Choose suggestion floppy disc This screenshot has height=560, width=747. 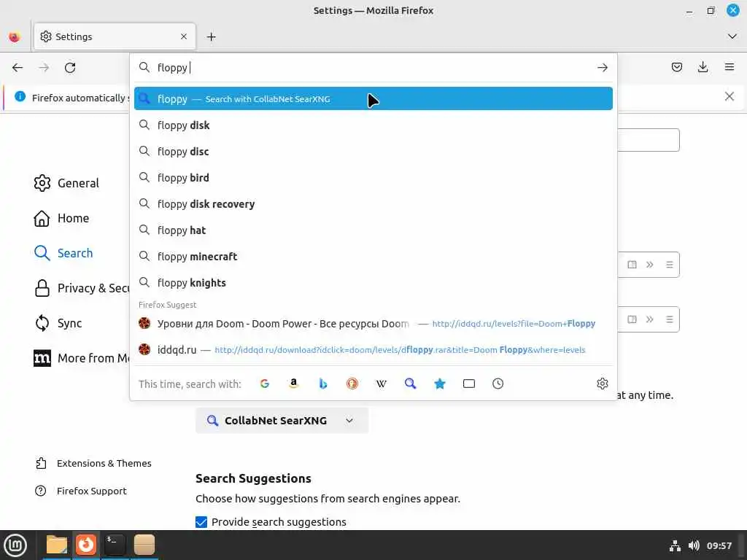[x=373, y=152]
